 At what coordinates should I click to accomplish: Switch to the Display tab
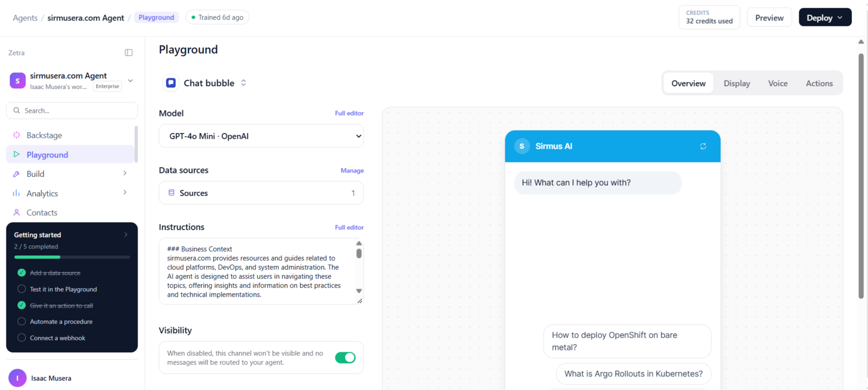[x=737, y=83]
